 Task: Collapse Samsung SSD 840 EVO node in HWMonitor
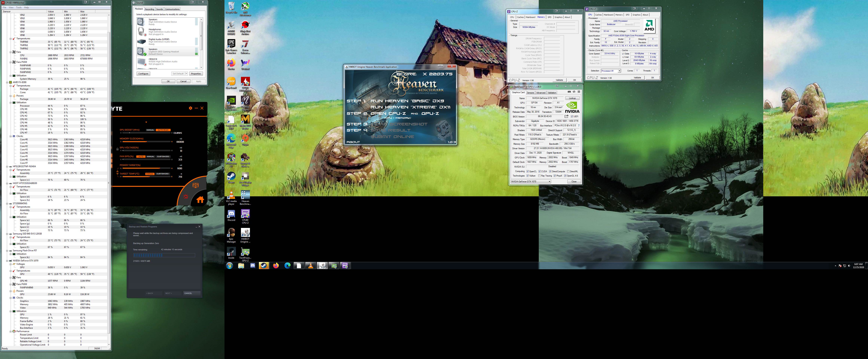7,234
